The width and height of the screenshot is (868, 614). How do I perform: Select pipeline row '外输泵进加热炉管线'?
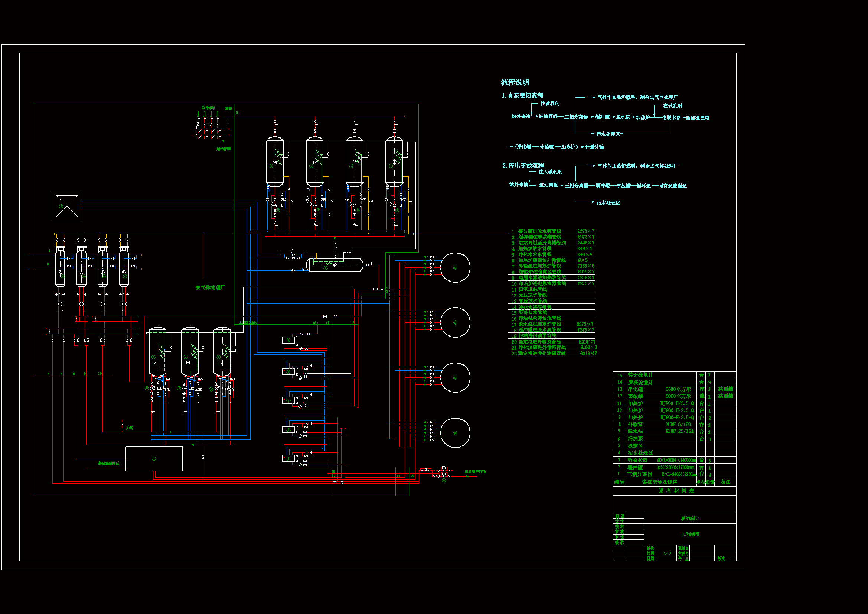[x=552, y=266]
